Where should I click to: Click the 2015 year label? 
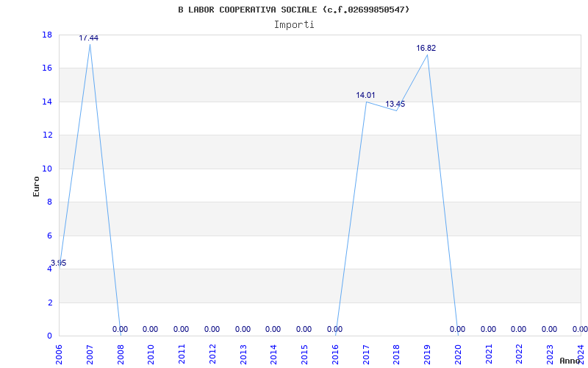click(x=305, y=355)
